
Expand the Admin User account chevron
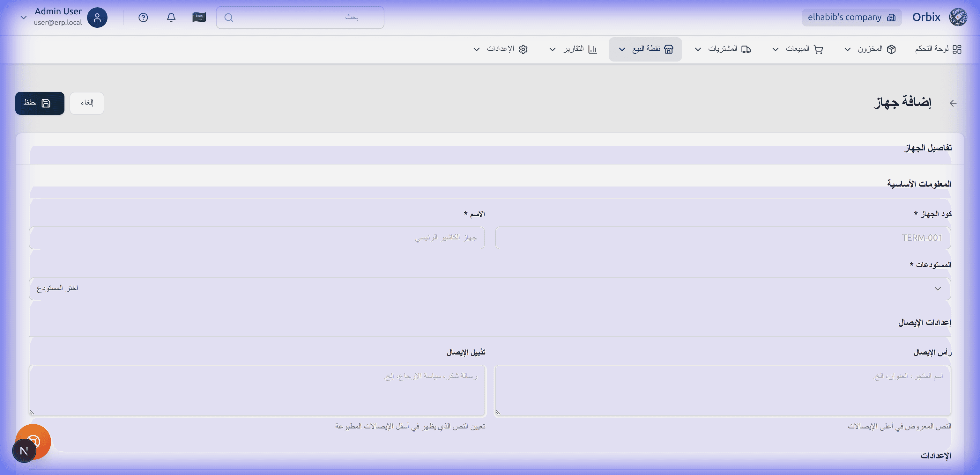coord(24,17)
